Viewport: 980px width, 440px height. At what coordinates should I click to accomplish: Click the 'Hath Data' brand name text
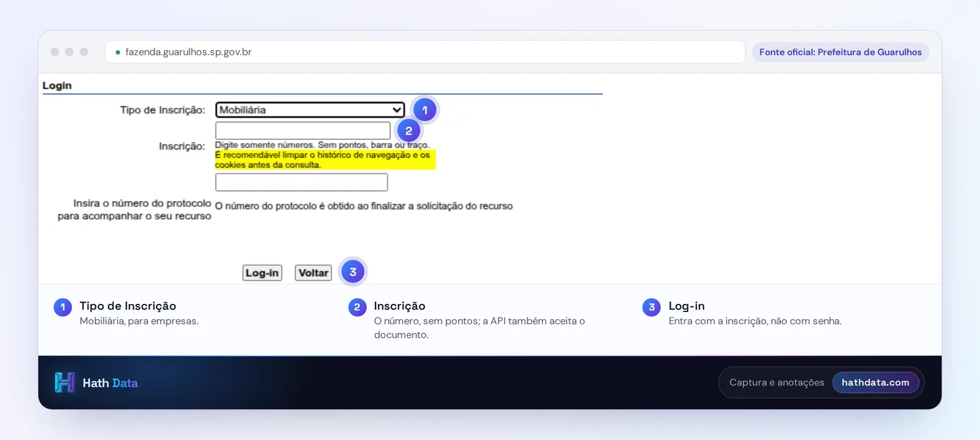point(110,383)
